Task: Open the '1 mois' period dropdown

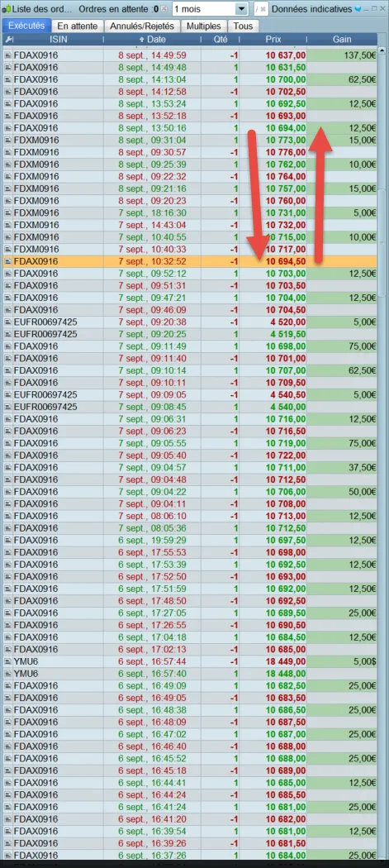Action: point(211,9)
